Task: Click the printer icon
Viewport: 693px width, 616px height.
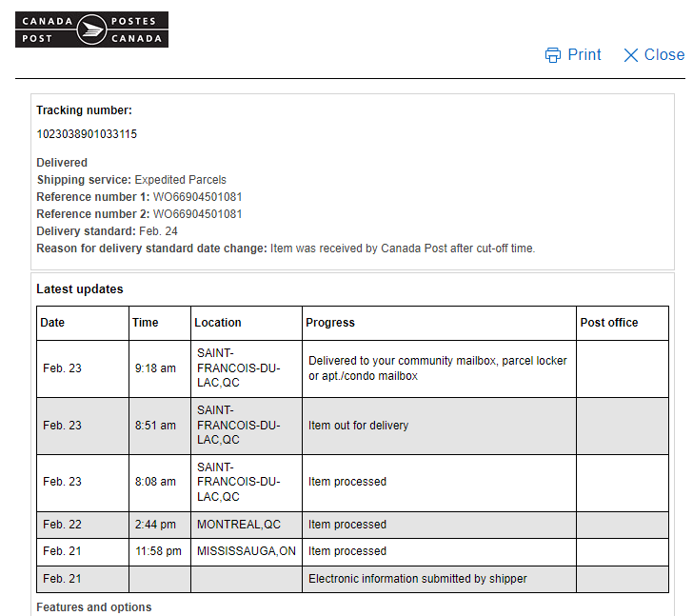Action: tap(553, 55)
